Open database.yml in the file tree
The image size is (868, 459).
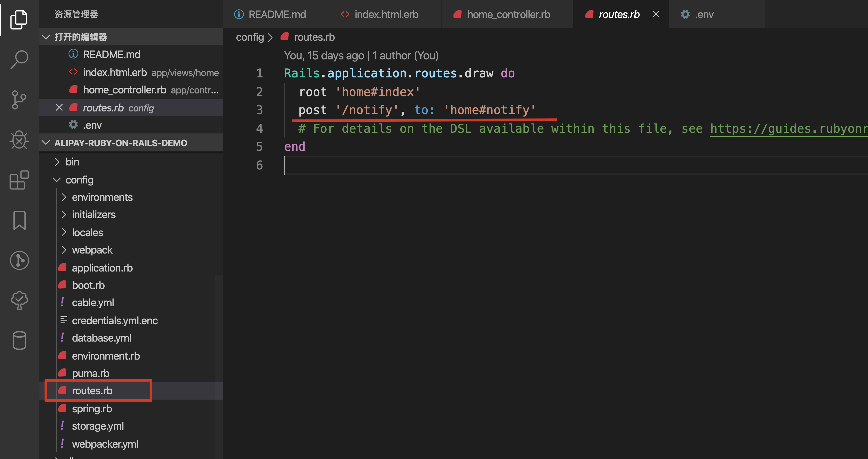pos(101,338)
